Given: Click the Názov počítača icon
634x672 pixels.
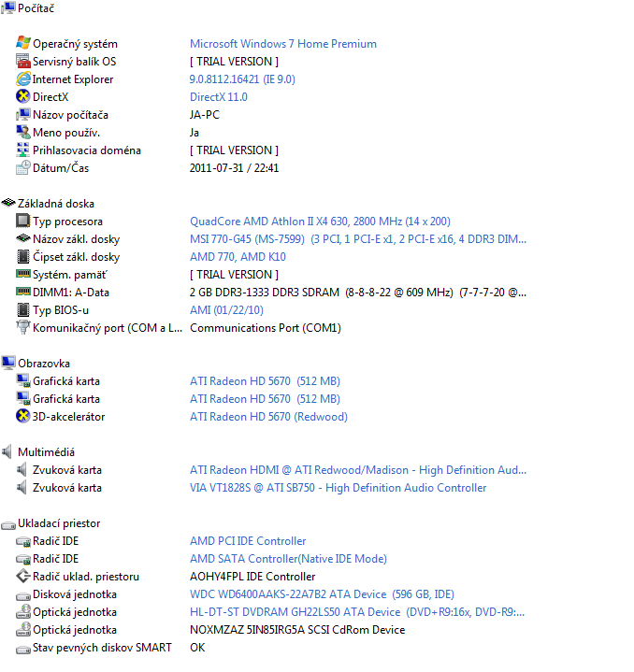Looking at the screenshot, I should (23, 114).
